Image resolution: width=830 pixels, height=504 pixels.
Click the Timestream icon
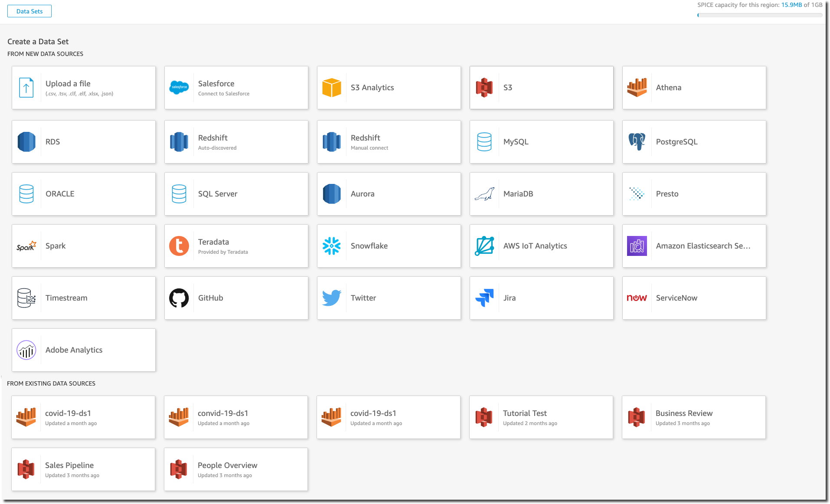[26, 298]
